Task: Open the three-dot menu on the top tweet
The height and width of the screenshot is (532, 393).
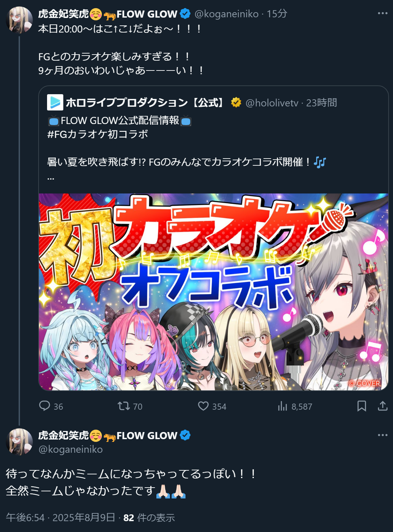Action: [x=383, y=13]
